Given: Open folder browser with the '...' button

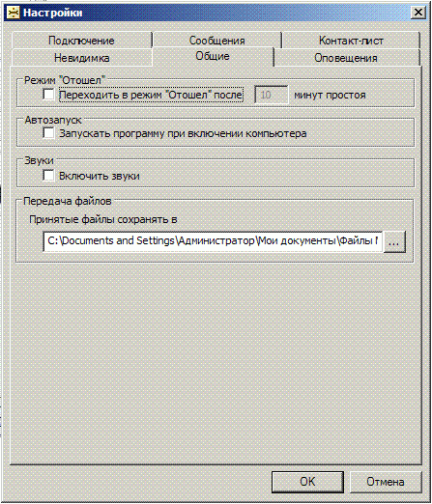Looking at the screenshot, I should click(x=394, y=241).
